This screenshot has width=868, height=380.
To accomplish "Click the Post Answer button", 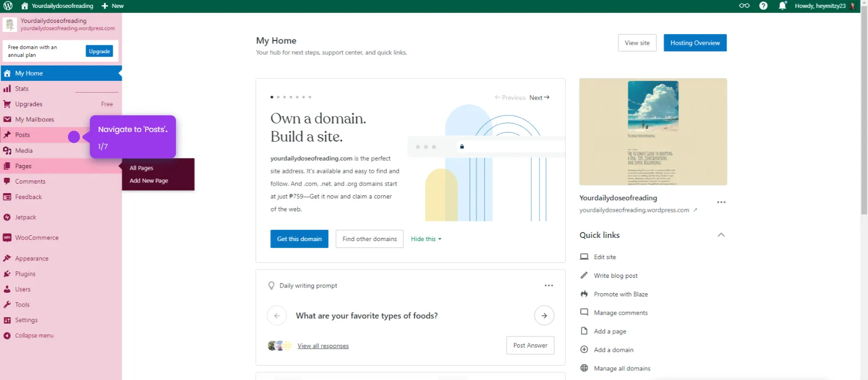I will click(x=530, y=345).
